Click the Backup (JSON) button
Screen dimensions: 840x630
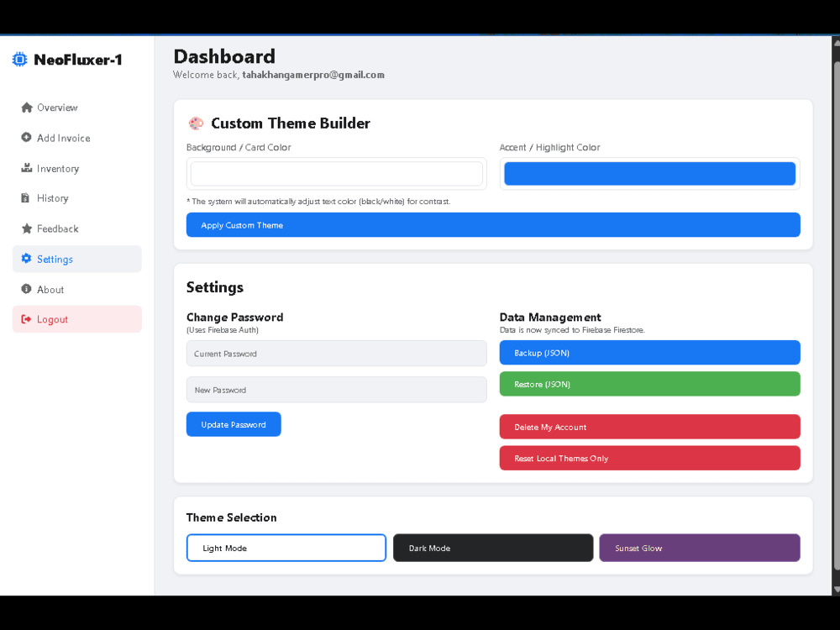650,353
